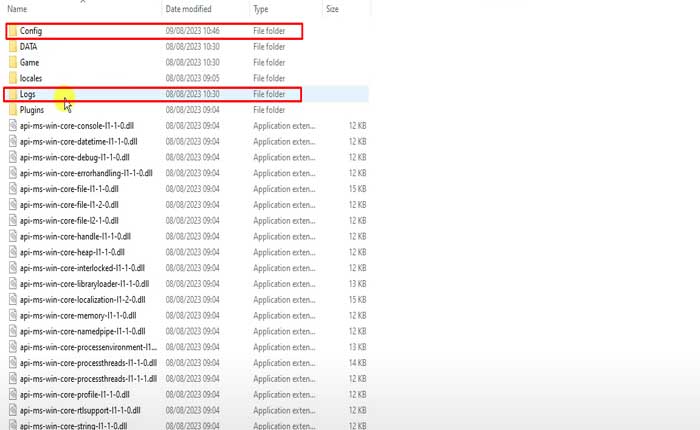Sort by Date modified column header
700x430 pixels.
pos(189,9)
